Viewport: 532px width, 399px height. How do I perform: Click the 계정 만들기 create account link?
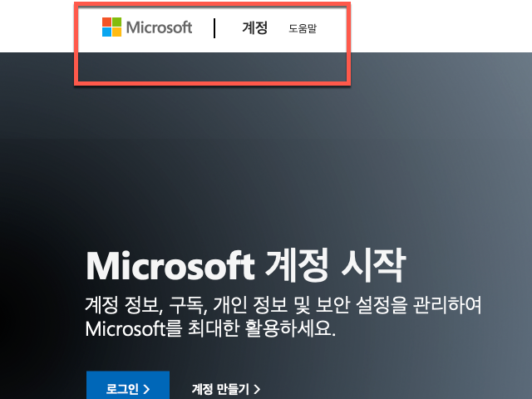coord(225,389)
